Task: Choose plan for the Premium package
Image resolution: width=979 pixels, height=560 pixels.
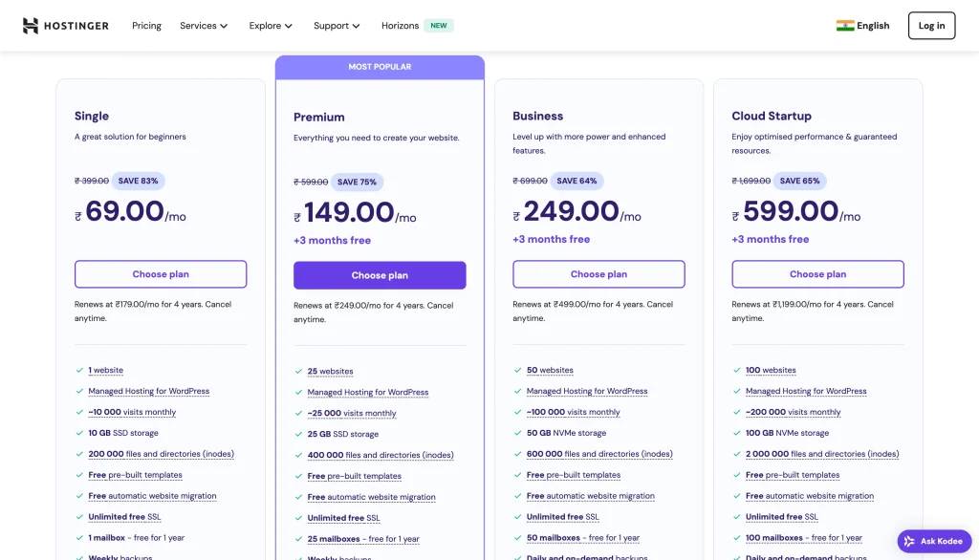Action: tap(380, 274)
